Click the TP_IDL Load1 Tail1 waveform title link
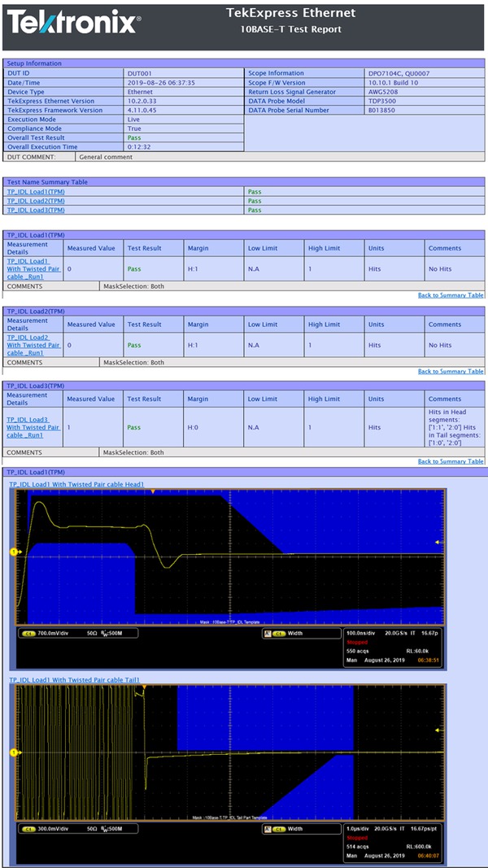This screenshot has width=488, height=868. [x=75, y=679]
